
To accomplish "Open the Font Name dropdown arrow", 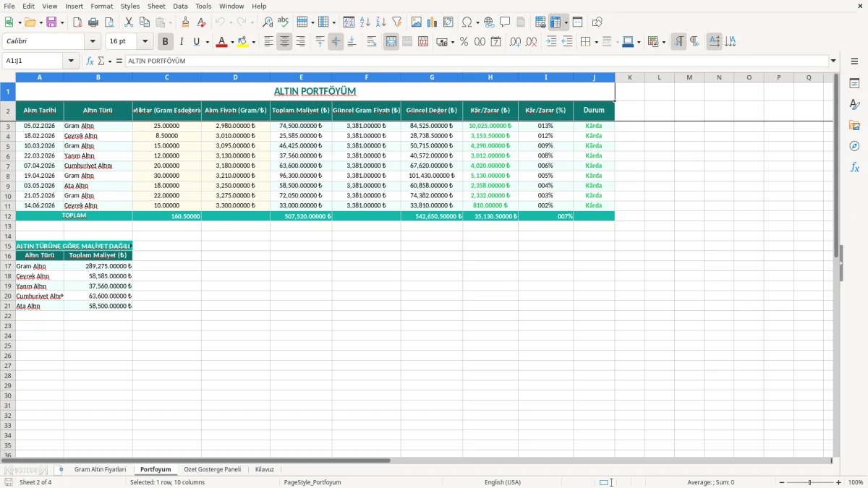I will [x=93, y=42].
